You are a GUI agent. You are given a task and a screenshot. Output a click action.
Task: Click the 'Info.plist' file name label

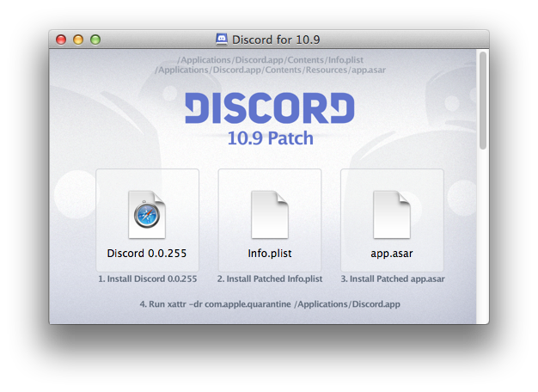pyautogui.click(x=270, y=254)
